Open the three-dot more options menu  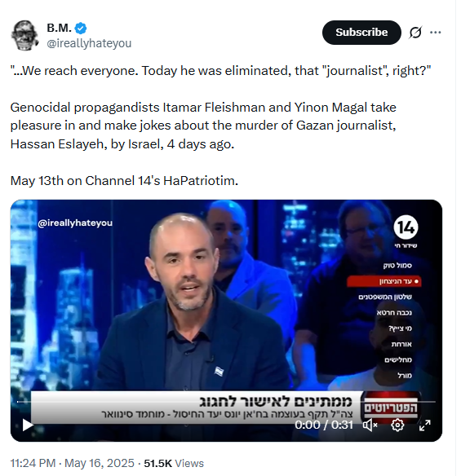pyautogui.click(x=435, y=33)
